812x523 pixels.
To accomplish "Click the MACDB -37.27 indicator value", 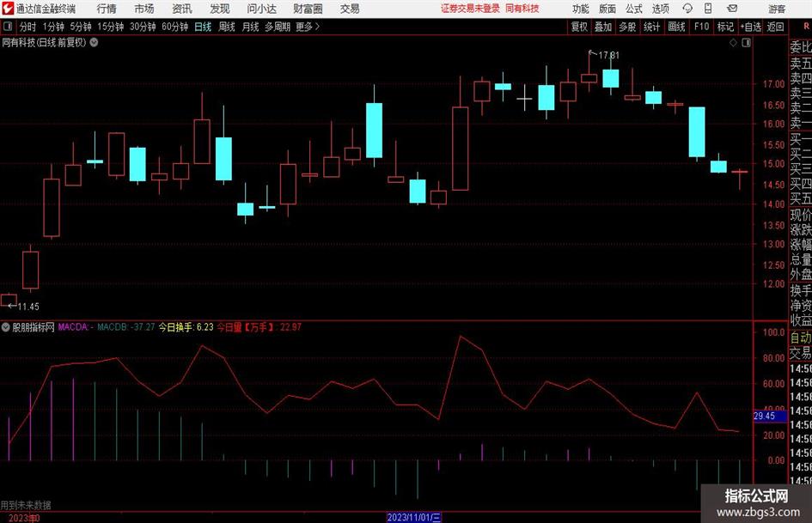I will pyautogui.click(x=126, y=327).
